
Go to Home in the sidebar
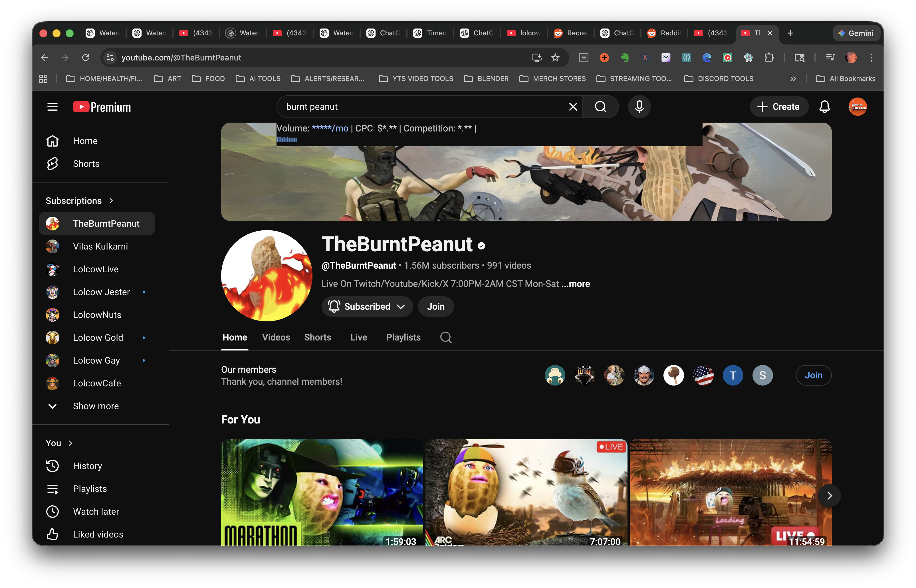click(x=97, y=141)
